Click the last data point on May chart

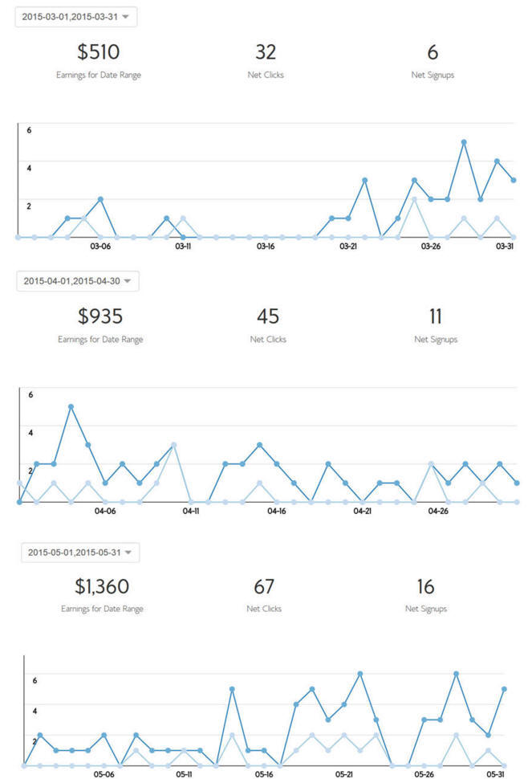coord(504,689)
